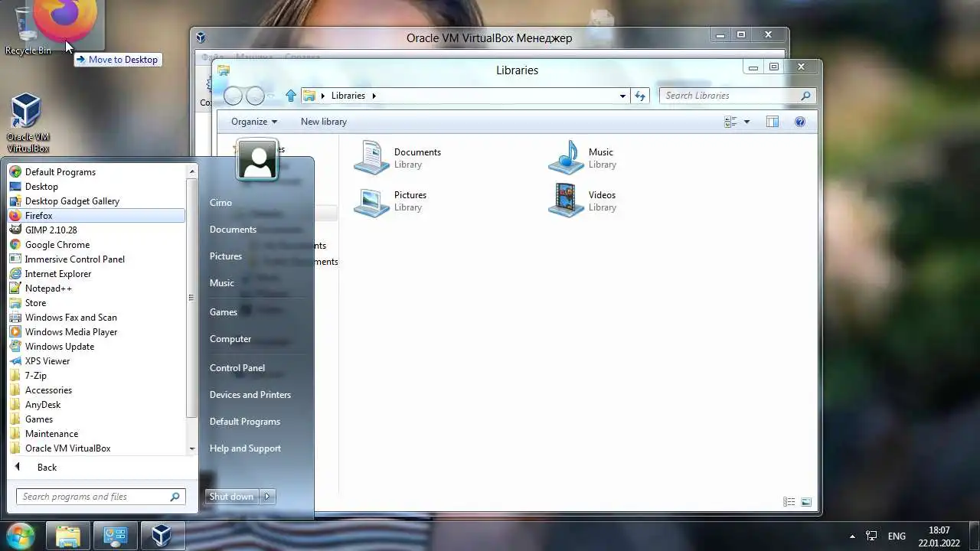Image resolution: width=980 pixels, height=551 pixels.
Task: Expand the 7-Zip folder
Action: click(x=96, y=376)
